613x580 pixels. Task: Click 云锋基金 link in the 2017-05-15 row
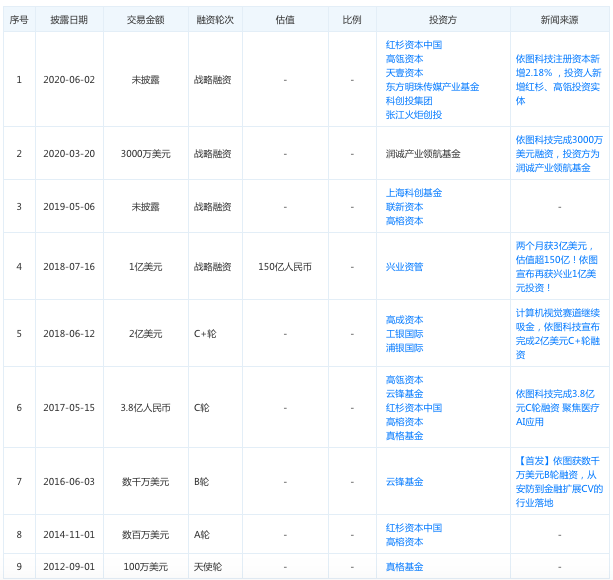point(404,394)
